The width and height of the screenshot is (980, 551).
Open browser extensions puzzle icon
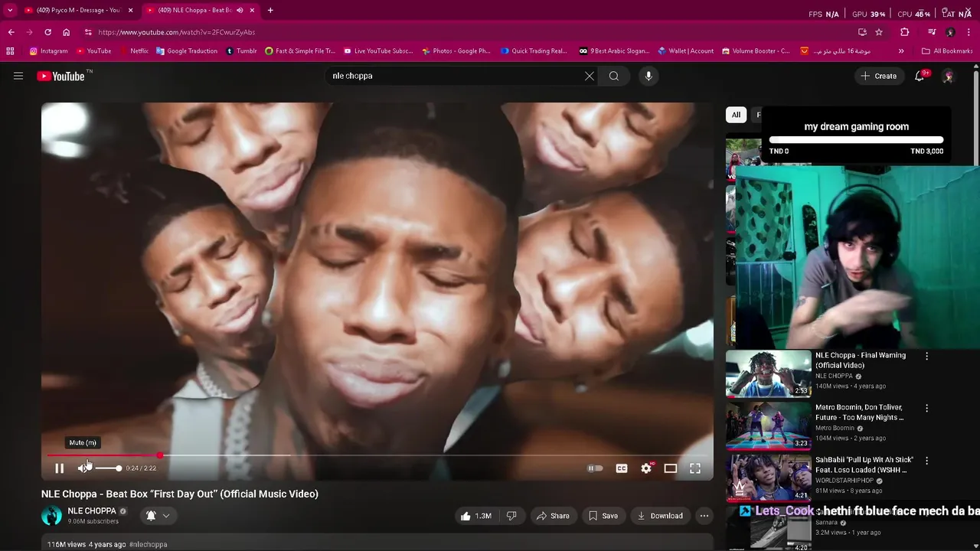(x=905, y=32)
